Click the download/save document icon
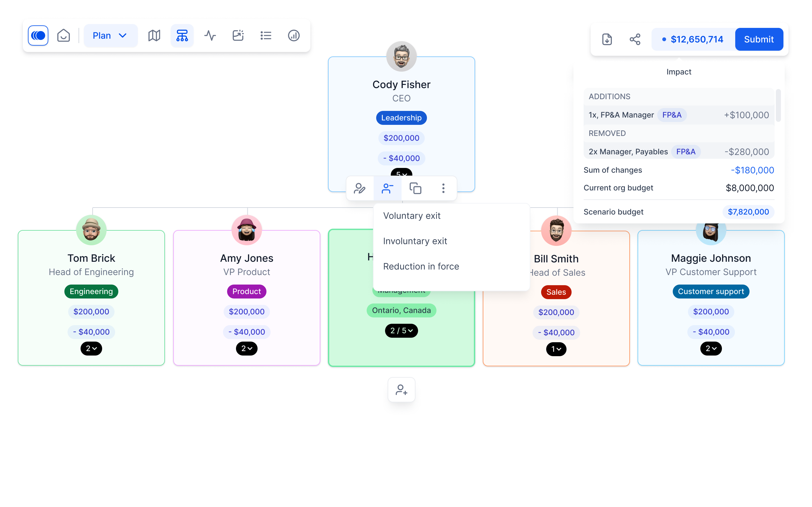 click(607, 39)
